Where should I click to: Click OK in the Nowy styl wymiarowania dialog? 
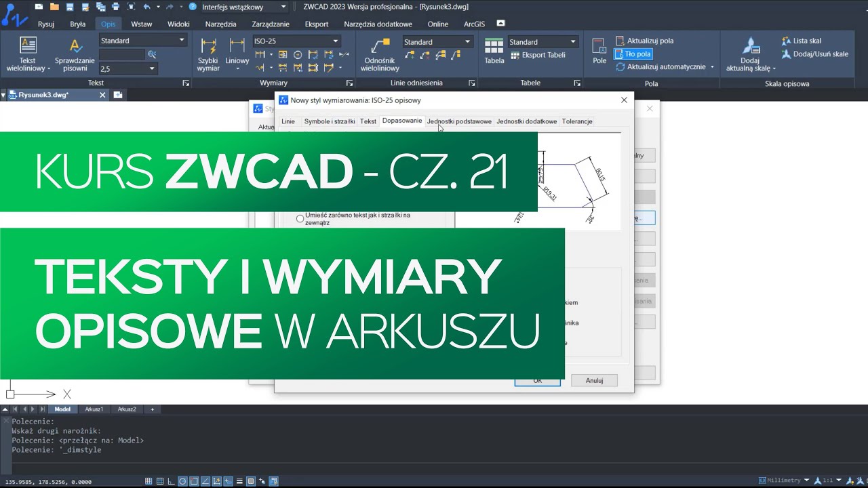[x=537, y=380]
